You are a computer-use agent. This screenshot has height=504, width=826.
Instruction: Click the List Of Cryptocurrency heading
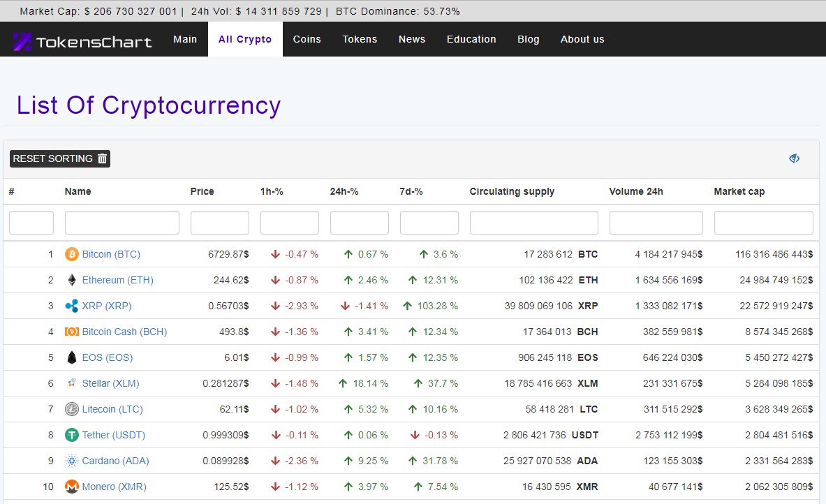pos(149,105)
